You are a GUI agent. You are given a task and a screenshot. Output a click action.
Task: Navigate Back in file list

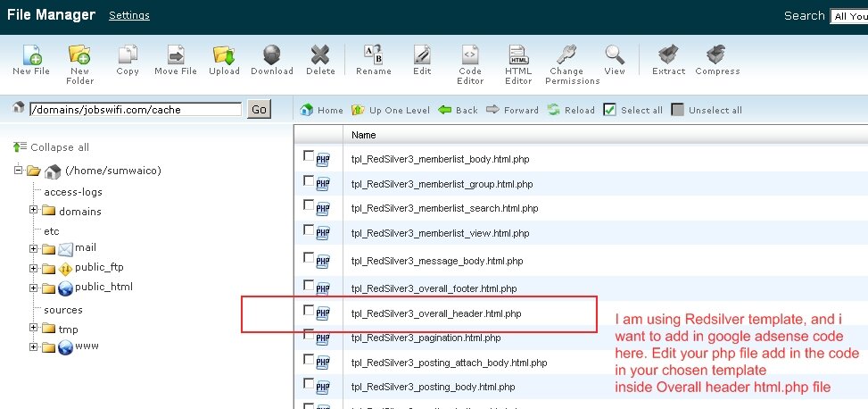click(x=458, y=110)
